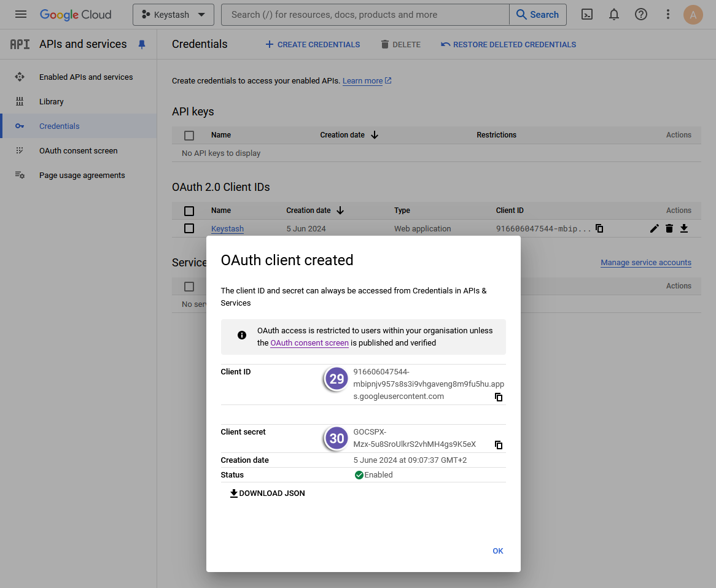Open the OAuth consent screen link in dialog
The height and width of the screenshot is (588, 716).
[x=309, y=343]
